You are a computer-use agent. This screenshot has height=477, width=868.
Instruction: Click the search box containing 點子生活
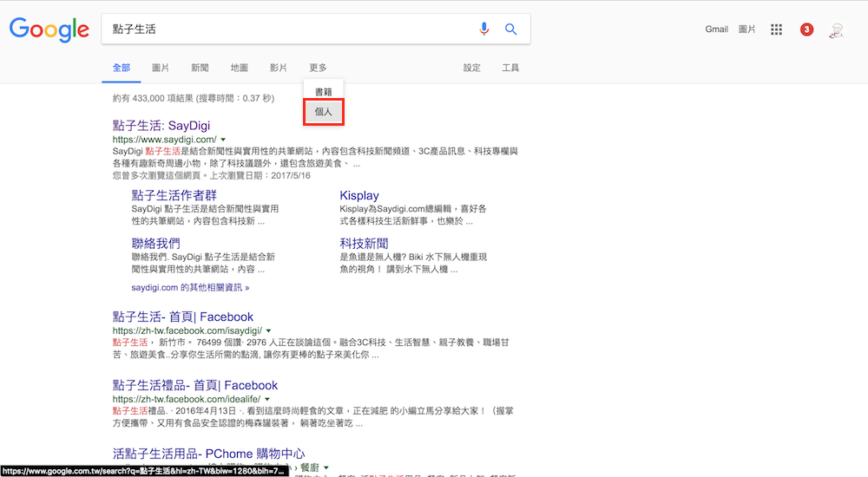(286, 29)
